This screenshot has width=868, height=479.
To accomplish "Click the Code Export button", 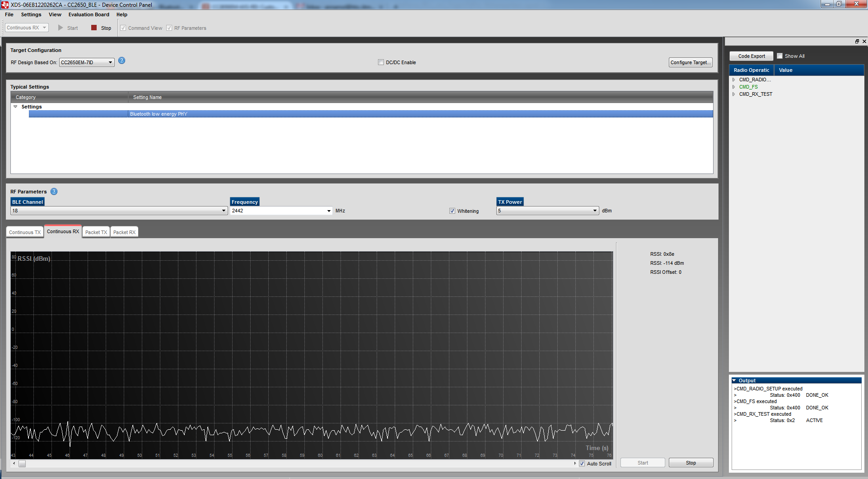I will pyautogui.click(x=751, y=56).
